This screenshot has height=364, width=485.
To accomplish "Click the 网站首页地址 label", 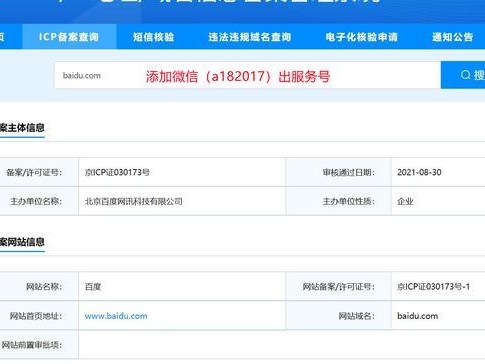I will tap(36, 316).
